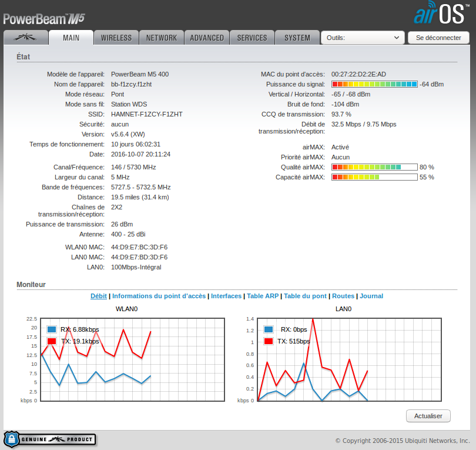
Task: Open the NETWORK tab
Action: [x=162, y=38]
